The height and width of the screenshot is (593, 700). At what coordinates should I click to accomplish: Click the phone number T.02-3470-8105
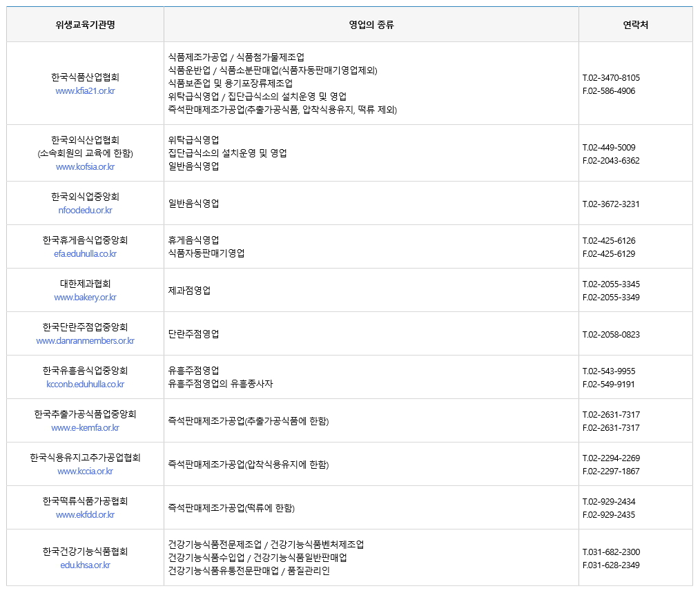point(611,78)
